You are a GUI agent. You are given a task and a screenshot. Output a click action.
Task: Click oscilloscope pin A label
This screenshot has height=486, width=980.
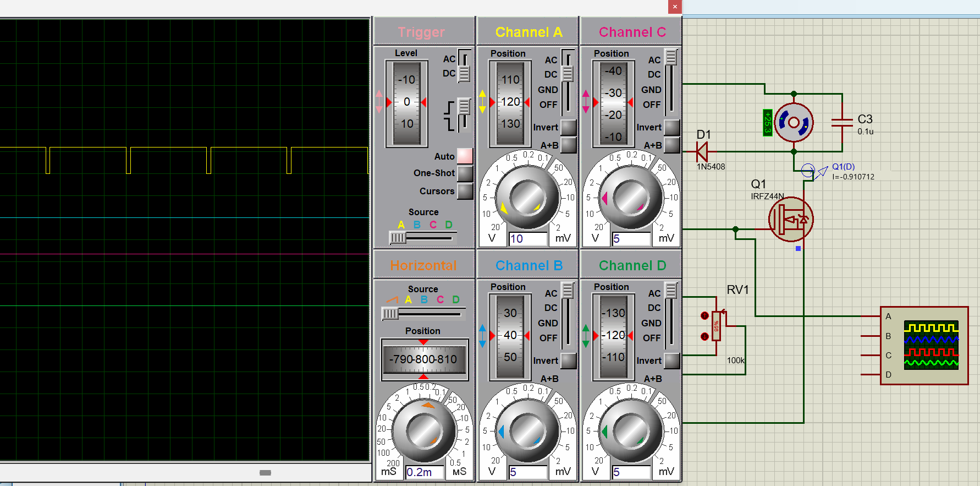pyautogui.click(x=888, y=316)
